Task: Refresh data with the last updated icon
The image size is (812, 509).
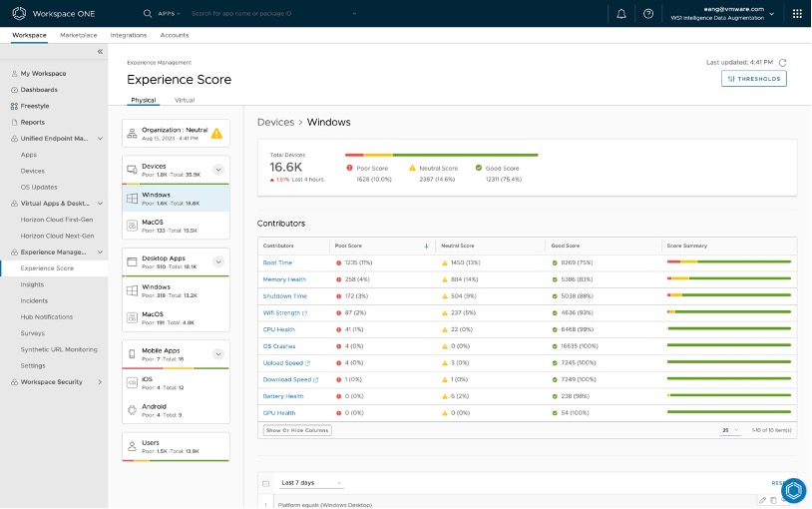Action: pos(783,62)
